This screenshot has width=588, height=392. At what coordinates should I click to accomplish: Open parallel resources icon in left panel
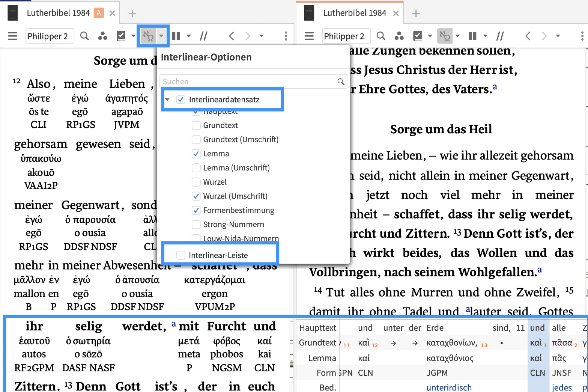[x=102, y=36]
